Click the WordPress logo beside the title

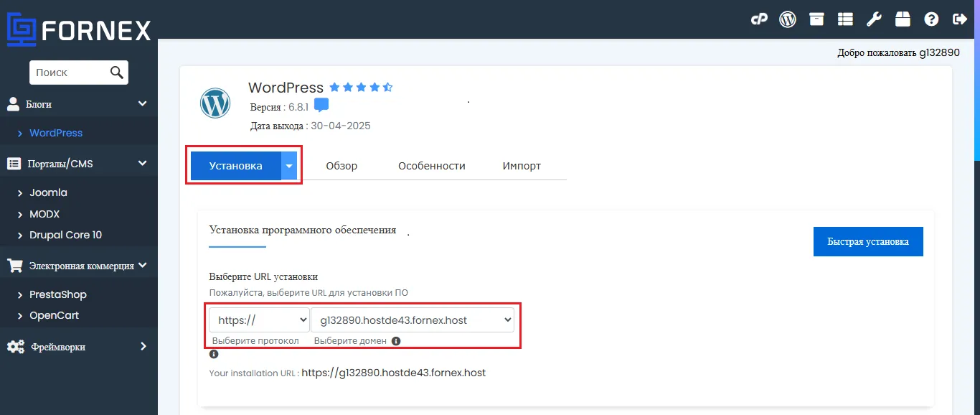[215, 103]
